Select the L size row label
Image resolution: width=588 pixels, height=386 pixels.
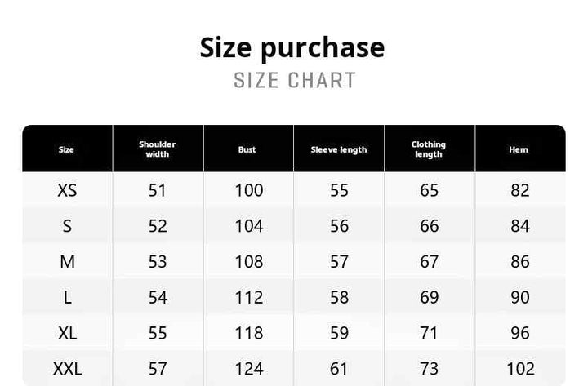point(67,298)
